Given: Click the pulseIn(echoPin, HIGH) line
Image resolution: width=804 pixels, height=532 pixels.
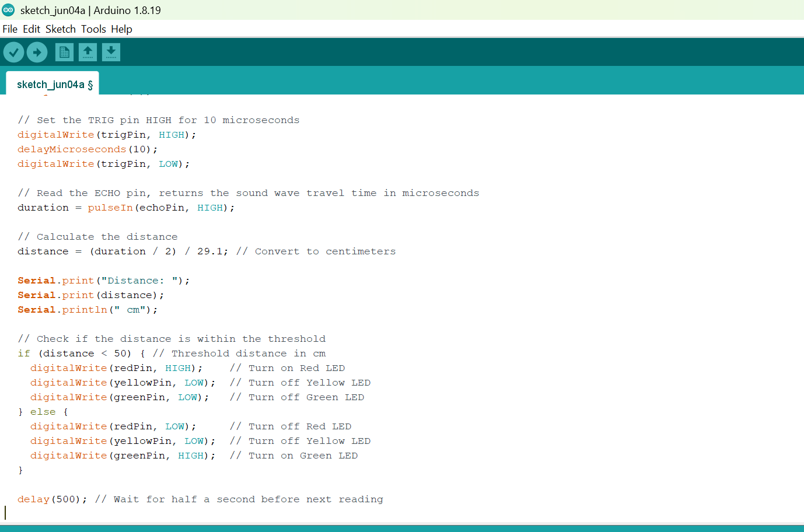Looking at the screenshot, I should [126, 208].
